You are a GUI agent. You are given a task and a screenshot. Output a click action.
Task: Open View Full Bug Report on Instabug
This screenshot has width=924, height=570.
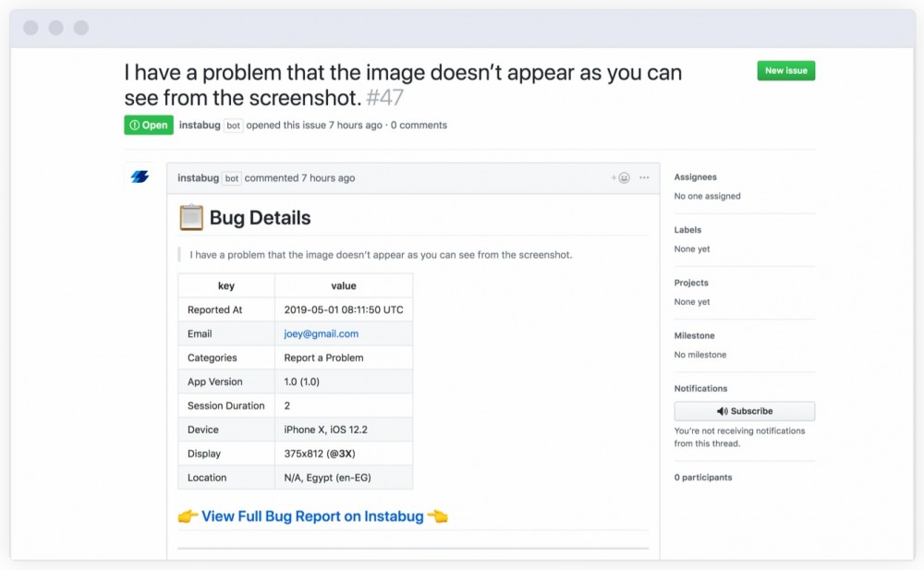[x=312, y=516]
